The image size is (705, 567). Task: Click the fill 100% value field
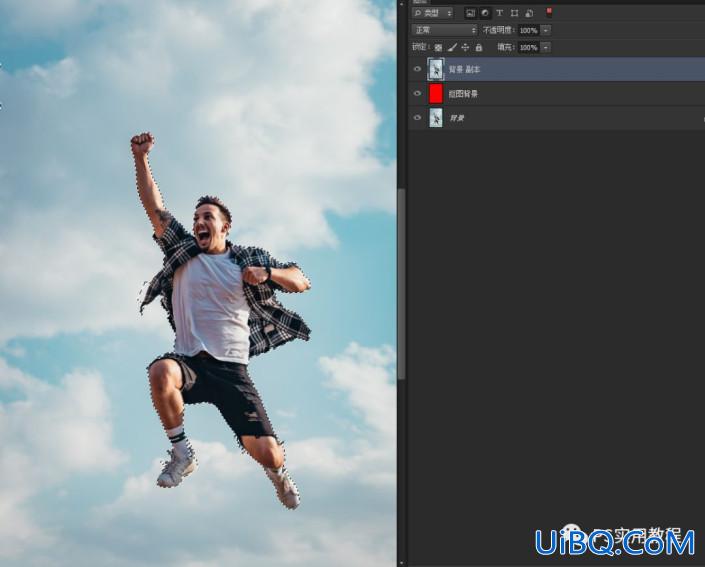tap(528, 47)
